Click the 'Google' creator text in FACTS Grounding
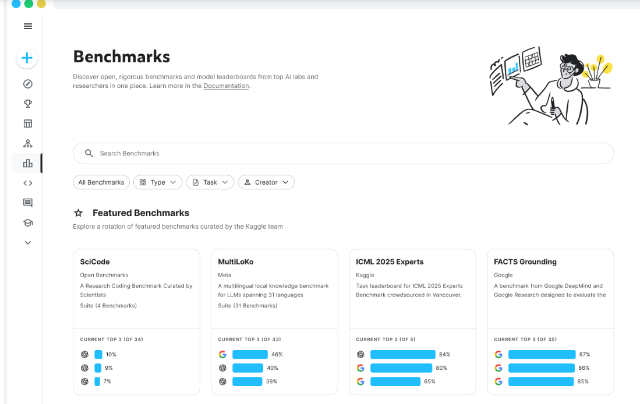Screen dimensions: 640x404 click(503, 275)
